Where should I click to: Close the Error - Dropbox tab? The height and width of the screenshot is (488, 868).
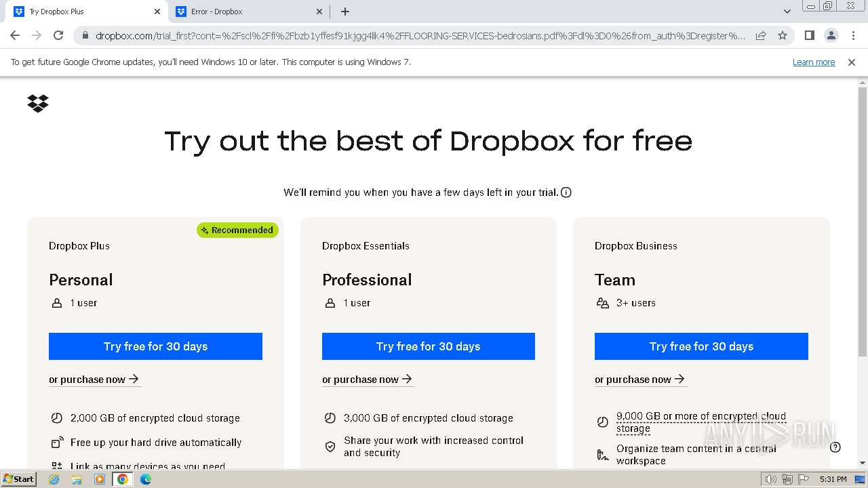pos(319,12)
